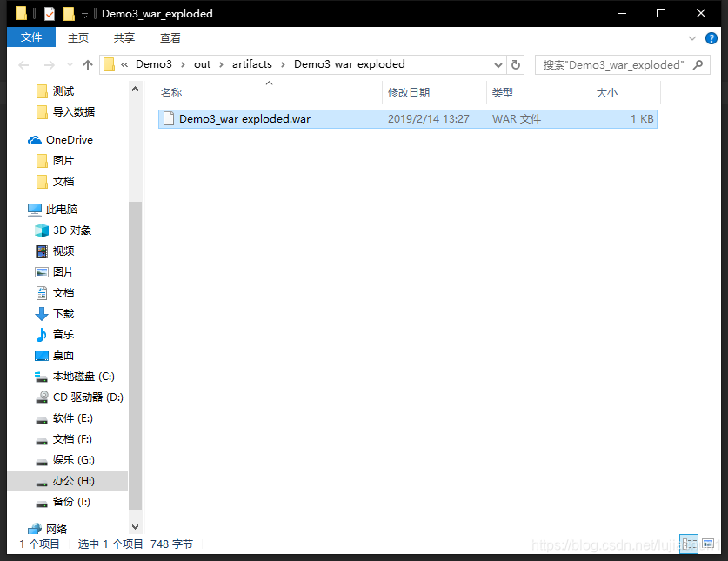The height and width of the screenshot is (561, 728).
Task: Click the properties checkmark icon in title bar
Action: point(50,14)
